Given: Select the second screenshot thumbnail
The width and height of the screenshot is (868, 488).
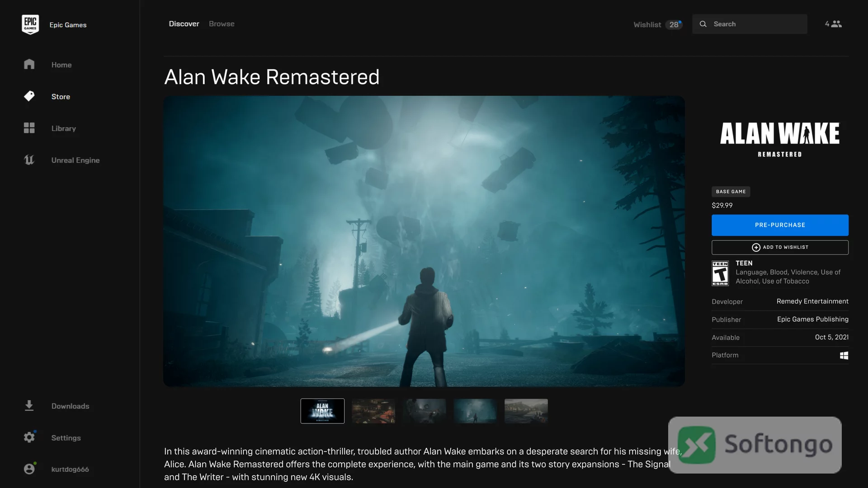Looking at the screenshot, I should click(x=373, y=411).
